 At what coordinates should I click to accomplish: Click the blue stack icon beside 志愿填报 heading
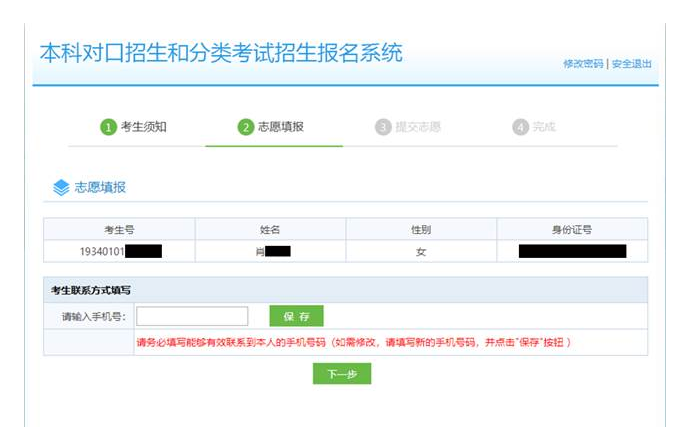(61, 187)
